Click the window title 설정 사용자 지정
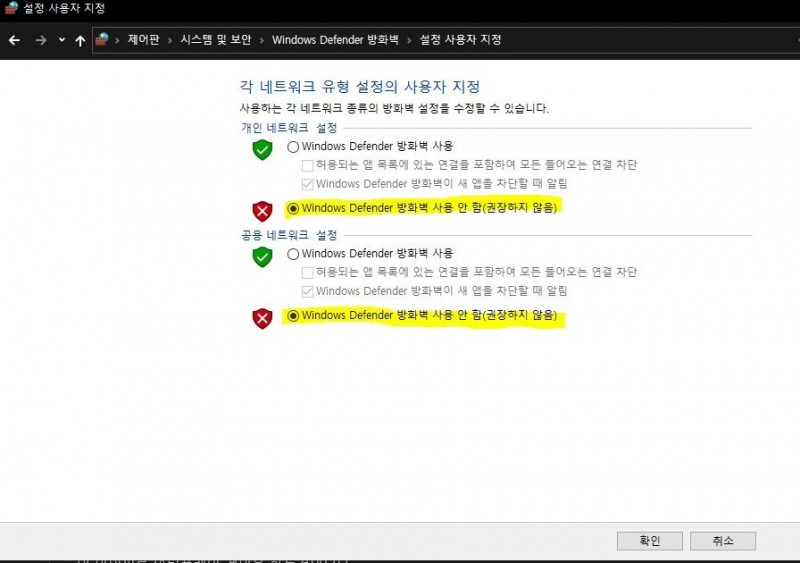Viewport: 800px width, 563px height. [x=64, y=8]
